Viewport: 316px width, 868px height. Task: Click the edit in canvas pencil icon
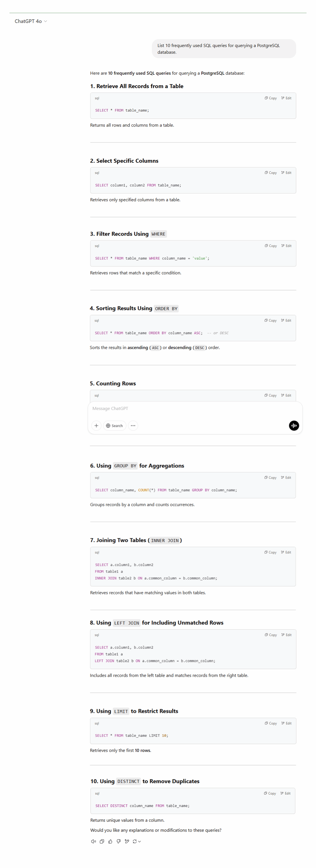pyautogui.click(x=127, y=841)
